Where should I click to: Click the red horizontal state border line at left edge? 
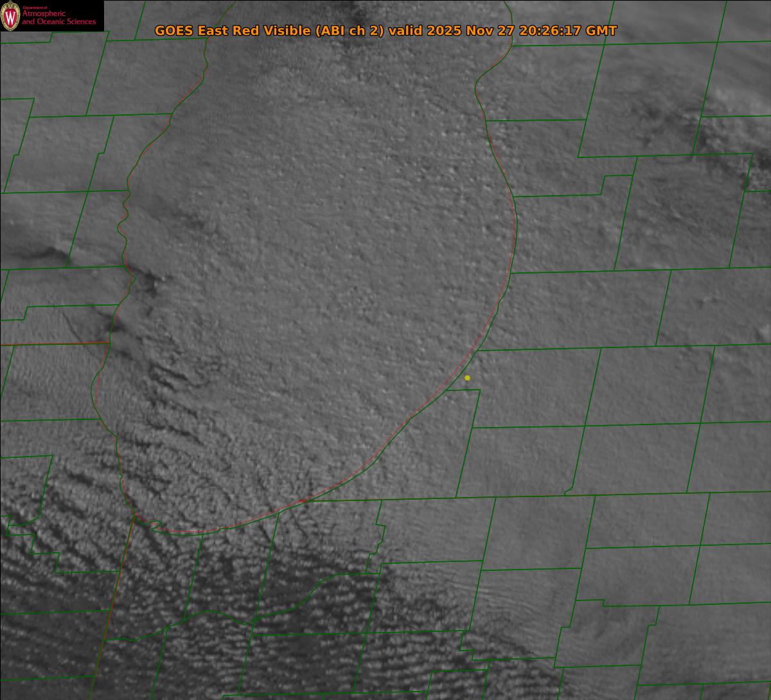tap(51, 344)
